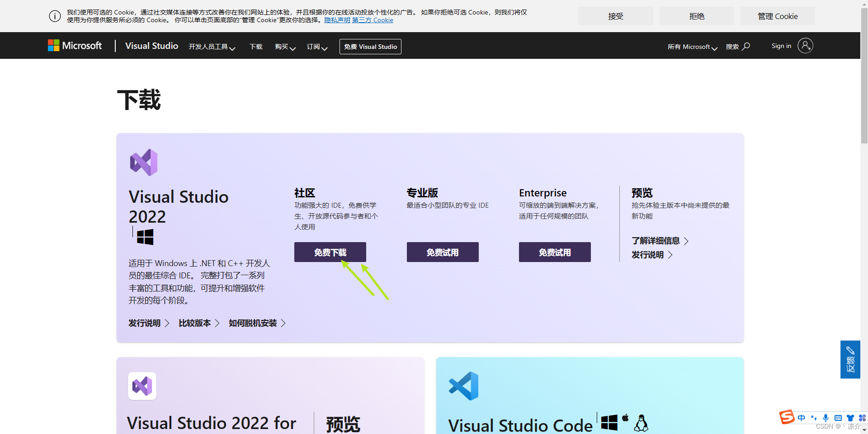Click the scrollbar down arrow at the bottom right
Image resolution: width=868 pixels, height=434 pixels.
click(864, 430)
